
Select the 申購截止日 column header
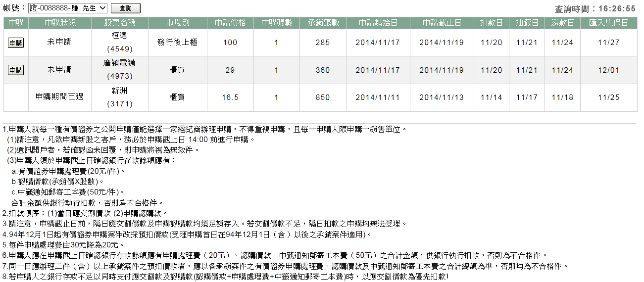click(x=442, y=23)
